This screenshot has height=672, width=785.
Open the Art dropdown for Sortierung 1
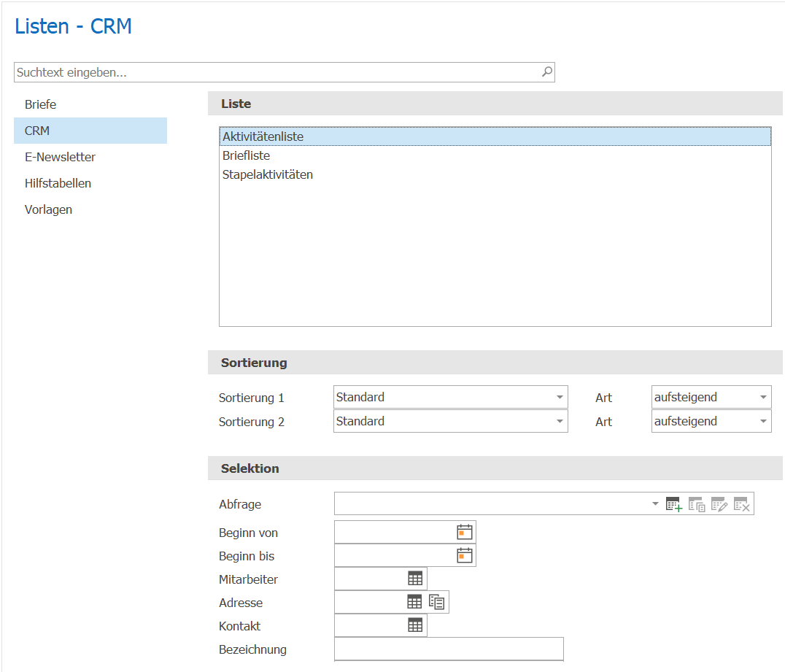pyautogui.click(x=763, y=397)
